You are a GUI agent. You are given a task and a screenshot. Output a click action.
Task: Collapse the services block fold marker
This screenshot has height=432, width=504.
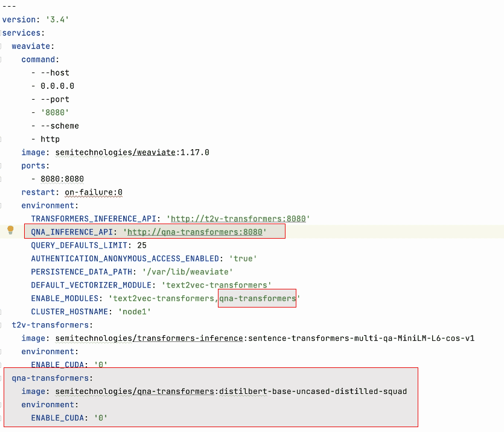[1, 33]
